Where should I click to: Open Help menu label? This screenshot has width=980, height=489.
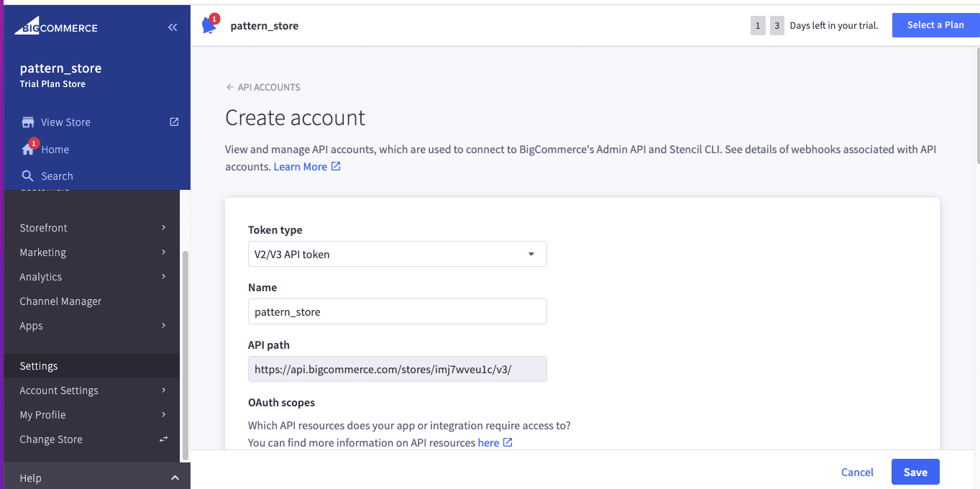pyautogui.click(x=30, y=478)
